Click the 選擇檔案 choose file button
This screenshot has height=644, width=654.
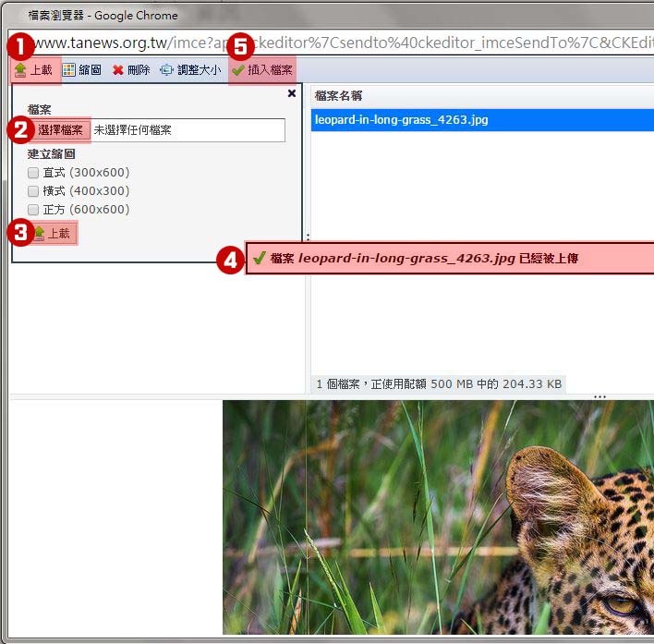click(x=60, y=130)
